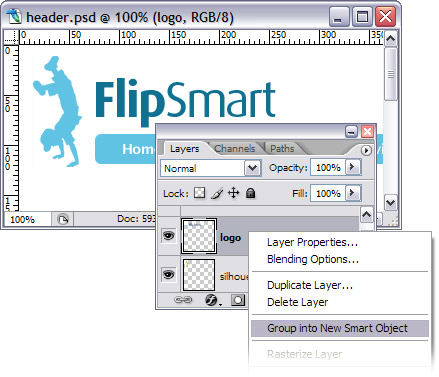Hide the silhouette layer using eye icon
The width and height of the screenshot is (439, 377).
(168, 274)
